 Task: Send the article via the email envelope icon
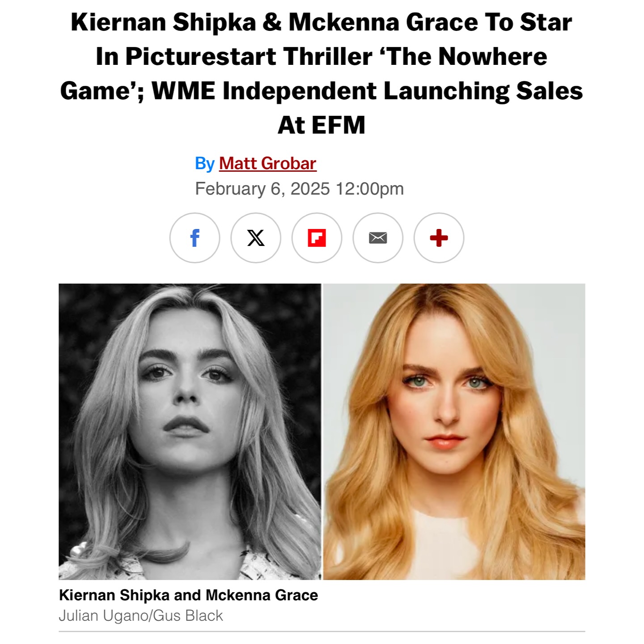click(378, 237)
